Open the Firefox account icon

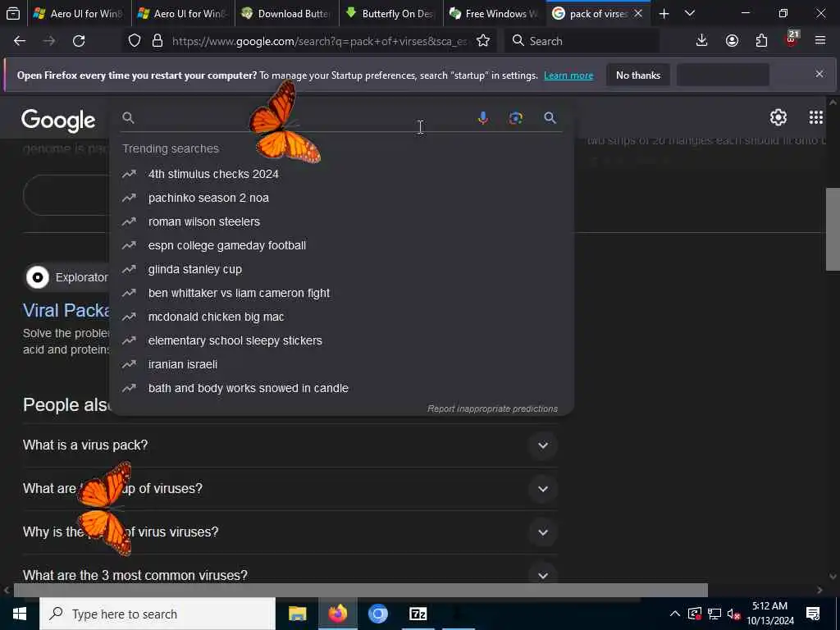[x=732, y=41]
